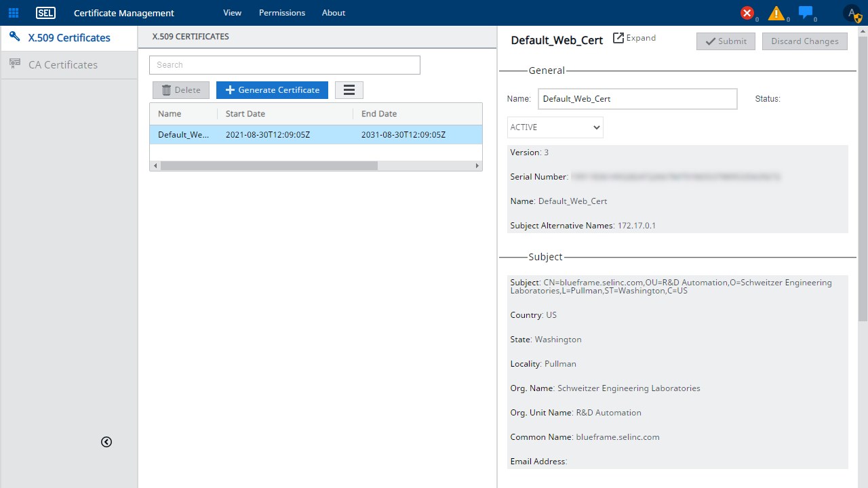Edit the Name field Default_Web_Cert

(x=637, y=99)
